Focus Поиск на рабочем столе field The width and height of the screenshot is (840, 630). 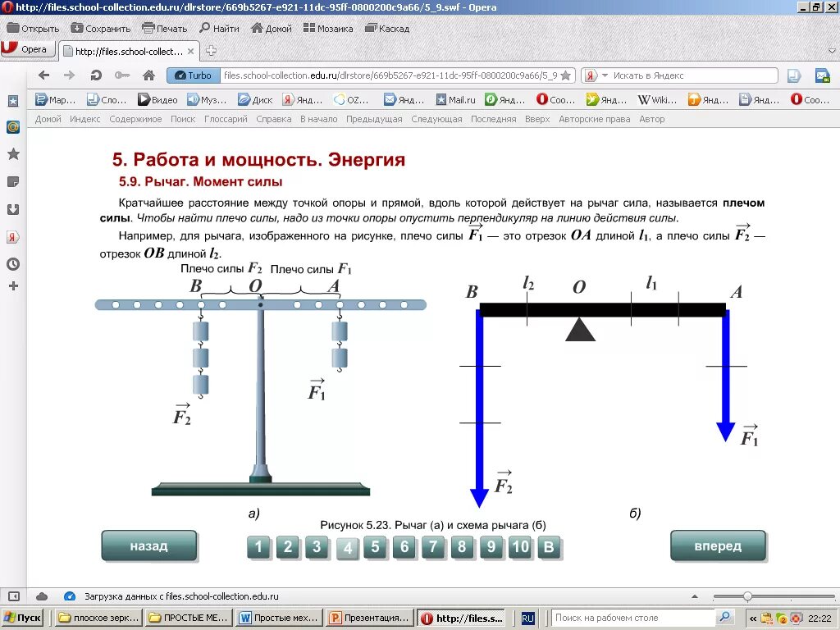(x=634, y=618)
